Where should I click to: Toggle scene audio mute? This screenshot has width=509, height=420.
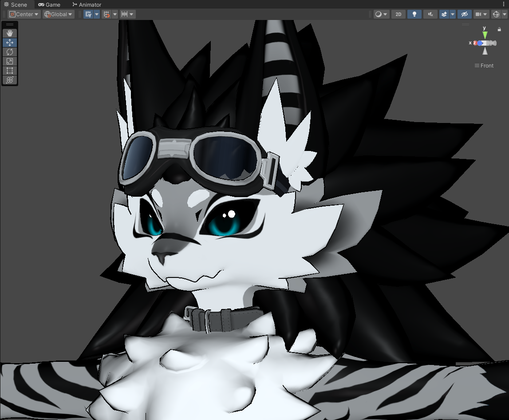coord(430,14)
